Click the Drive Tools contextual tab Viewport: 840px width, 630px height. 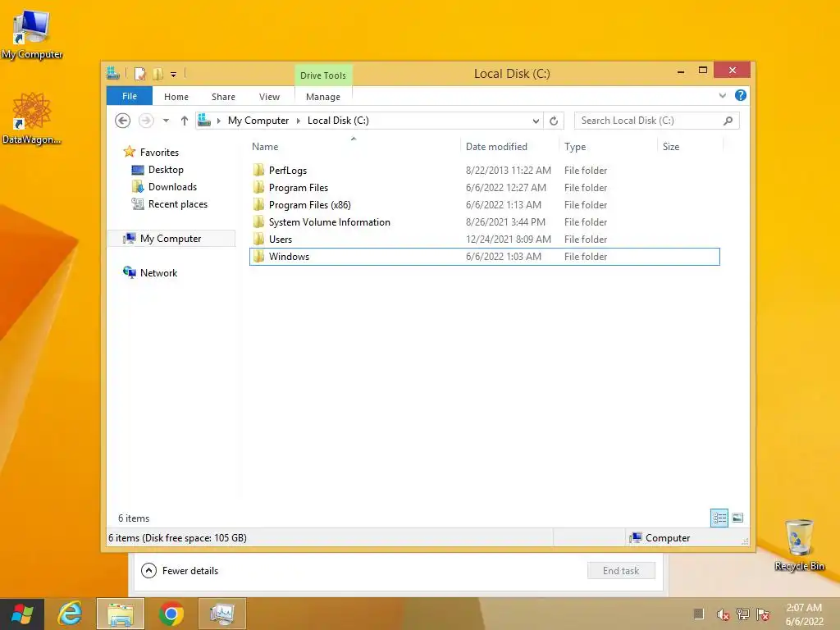[x=323, y=75]
